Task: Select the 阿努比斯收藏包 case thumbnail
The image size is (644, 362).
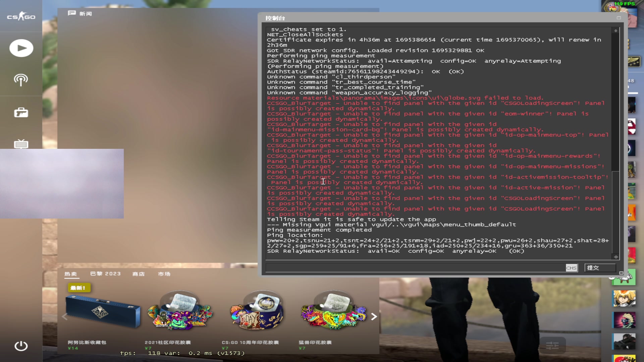Action: (103, 312)
